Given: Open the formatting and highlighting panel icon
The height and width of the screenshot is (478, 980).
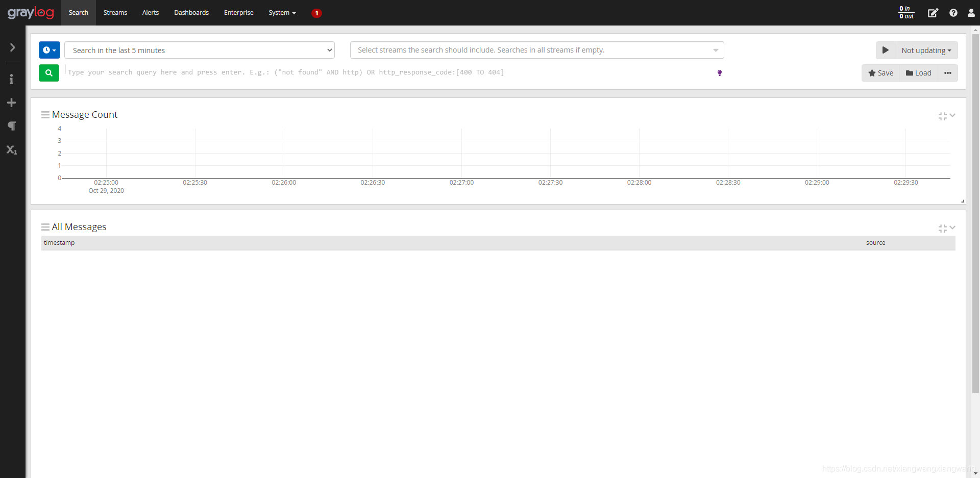Looking at the screenshot, I should click(x=12, y=126).
